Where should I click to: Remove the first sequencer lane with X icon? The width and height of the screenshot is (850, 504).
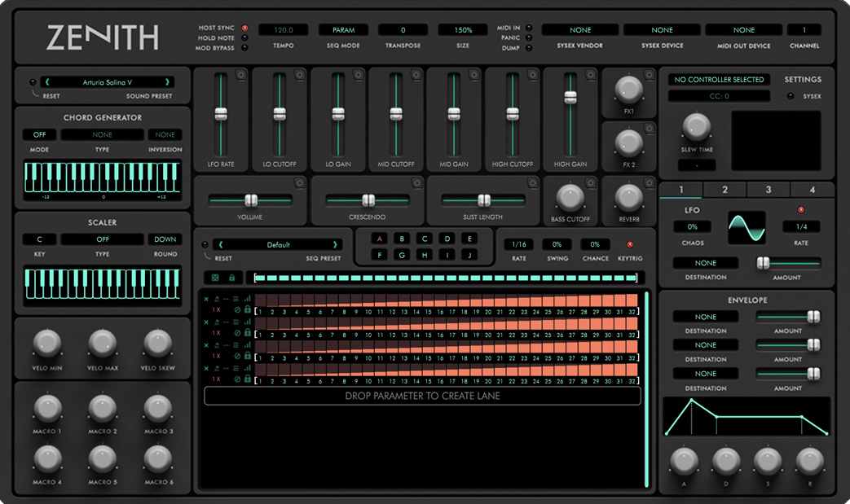click(206, 300)
